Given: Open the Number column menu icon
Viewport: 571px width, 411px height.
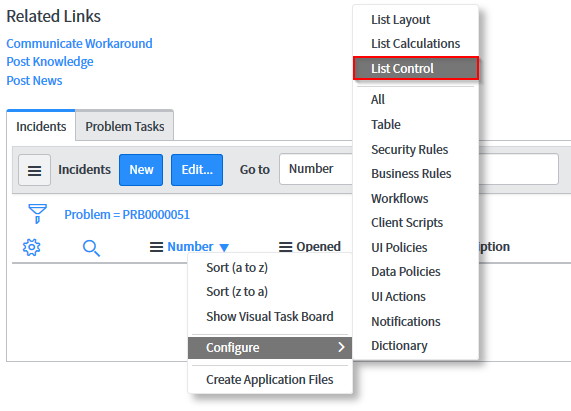Looking at the screenshot, I should click(x=157, y=247).
